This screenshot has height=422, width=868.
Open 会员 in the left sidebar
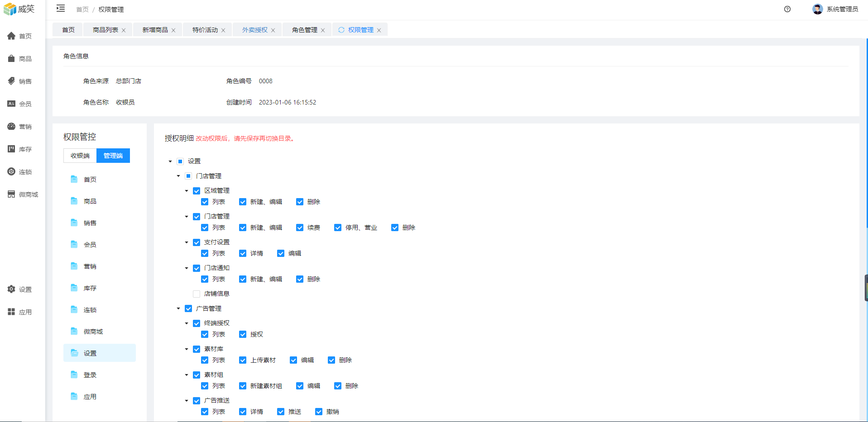tap(20, 104)
